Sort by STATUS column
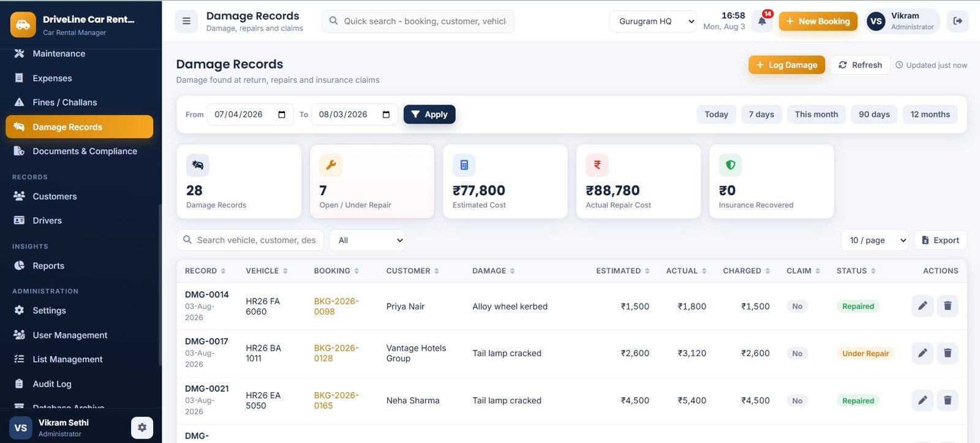This screenshot has height=443, width=980. [x=856, y=270]
